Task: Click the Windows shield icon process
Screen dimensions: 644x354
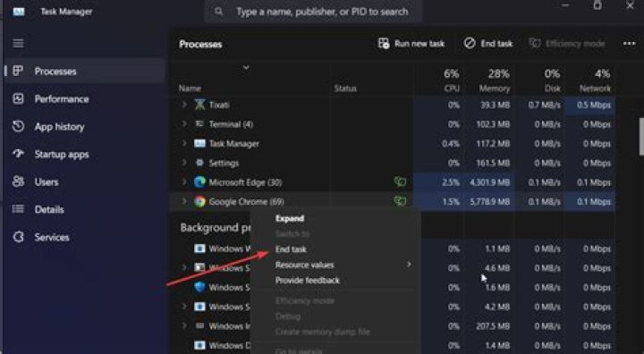Action: coord(199,287)
